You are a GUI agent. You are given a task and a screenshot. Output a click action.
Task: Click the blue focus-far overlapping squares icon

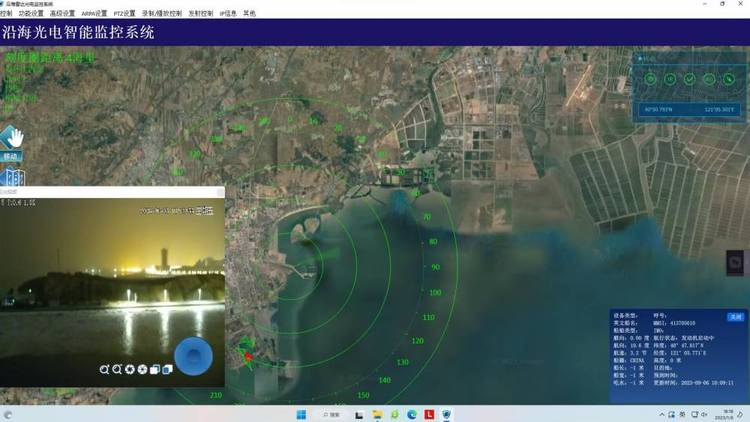(167, 369)
